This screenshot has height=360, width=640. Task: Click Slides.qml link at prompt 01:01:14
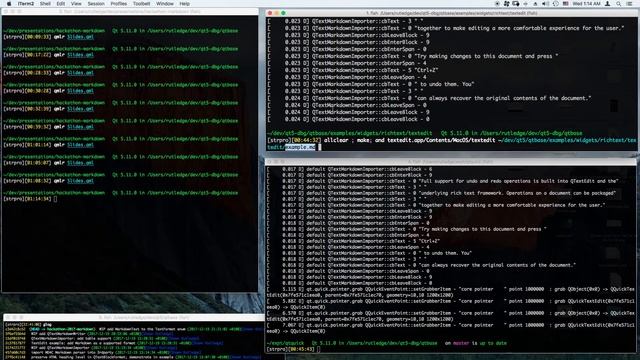coord(80,144)
